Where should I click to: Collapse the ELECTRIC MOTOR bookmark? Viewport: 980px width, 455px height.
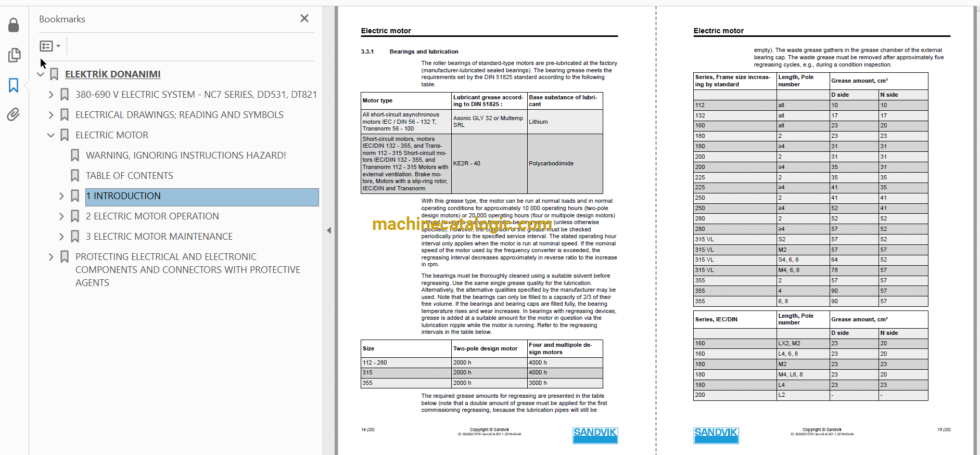click(51, 135)
